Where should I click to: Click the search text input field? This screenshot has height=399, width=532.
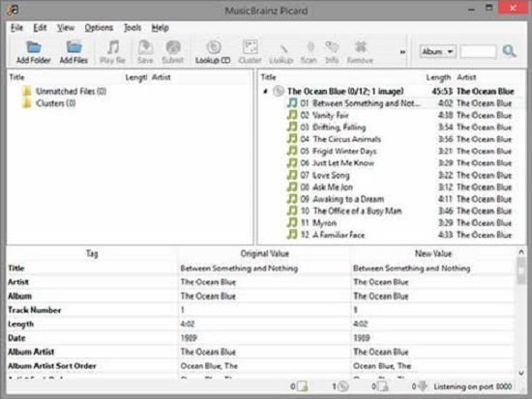click(478, 51)
